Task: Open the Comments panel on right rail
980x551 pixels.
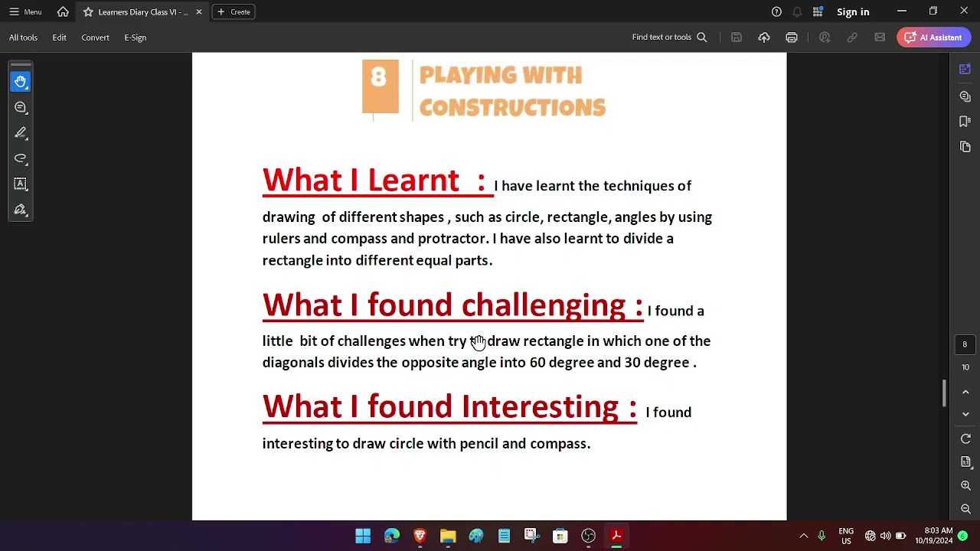Action: tap(965, 96)
